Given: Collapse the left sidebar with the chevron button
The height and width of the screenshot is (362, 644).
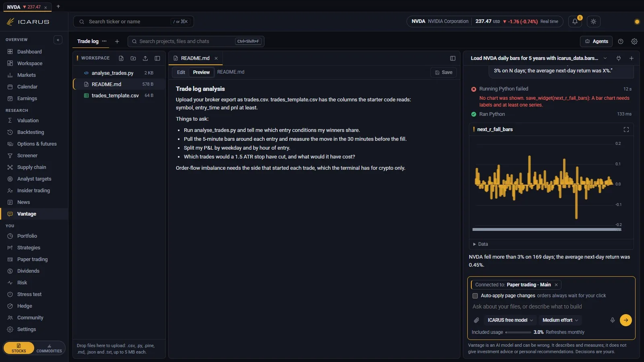Looking at the screenshot, I should point(58,40).
